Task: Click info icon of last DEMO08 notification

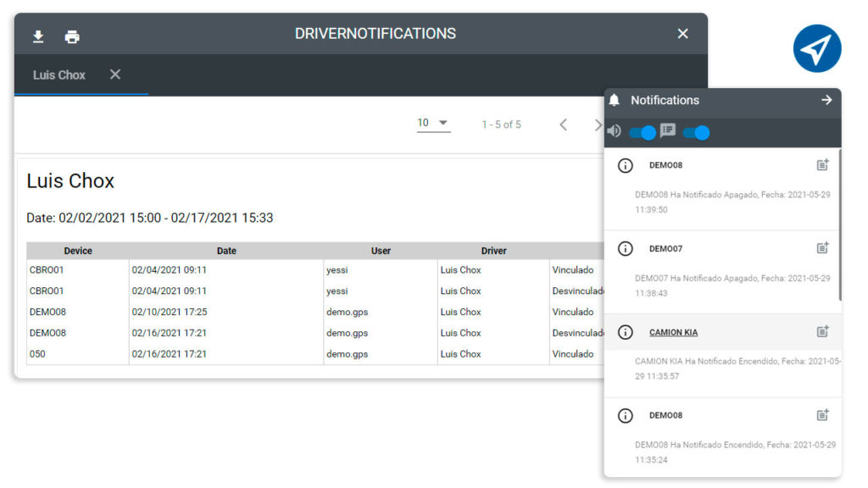Action: click(625, 415)
